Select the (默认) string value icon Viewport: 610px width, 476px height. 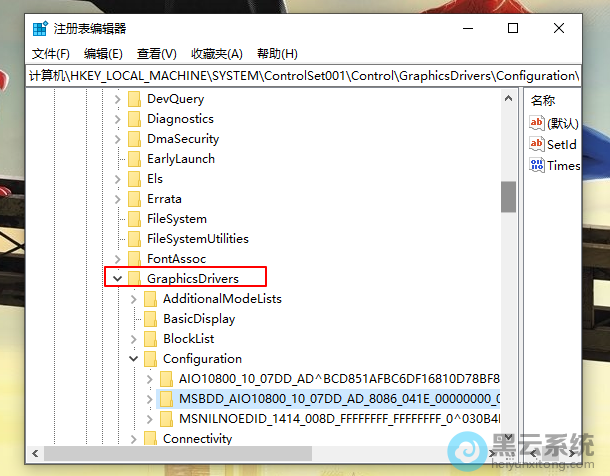(x=537, y=123)
